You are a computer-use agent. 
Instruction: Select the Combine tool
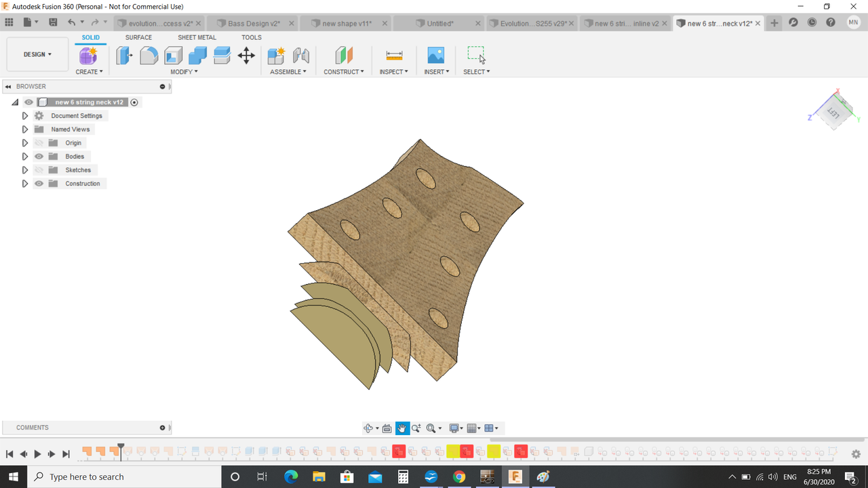click(x=197, y=56)
